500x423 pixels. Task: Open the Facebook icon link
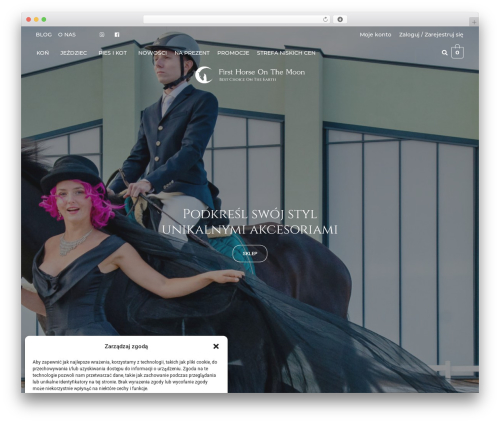click(117, 35)
